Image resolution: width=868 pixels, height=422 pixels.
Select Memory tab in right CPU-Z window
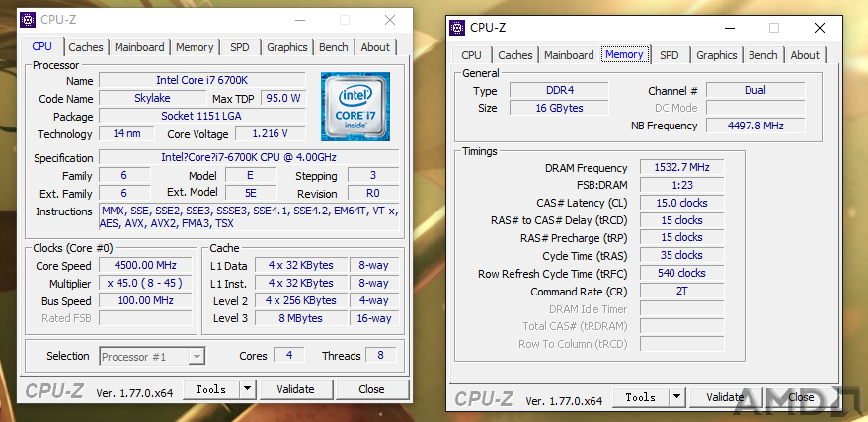tap(624, 54)
